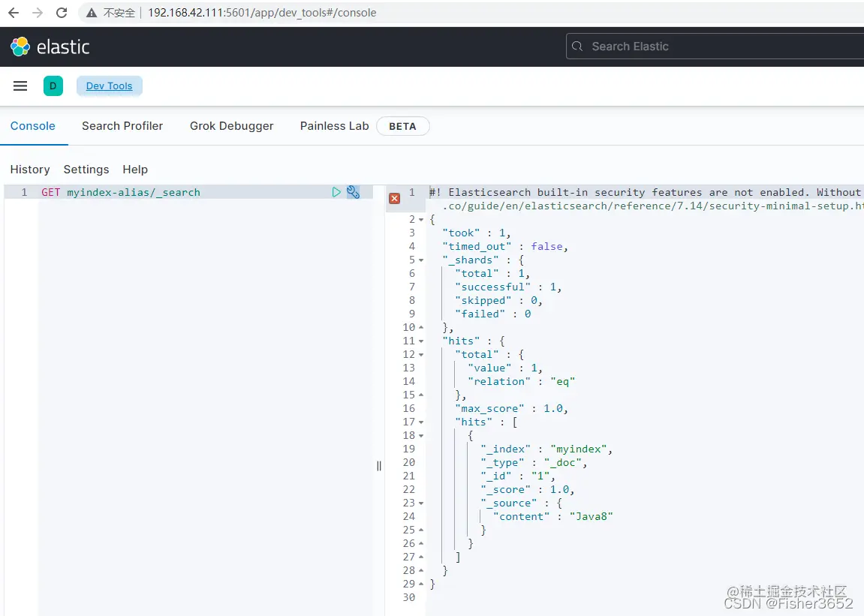Open the hamburger navigation menu
Viewport: 864px width, 616px height.
click(x=20, y=86)
